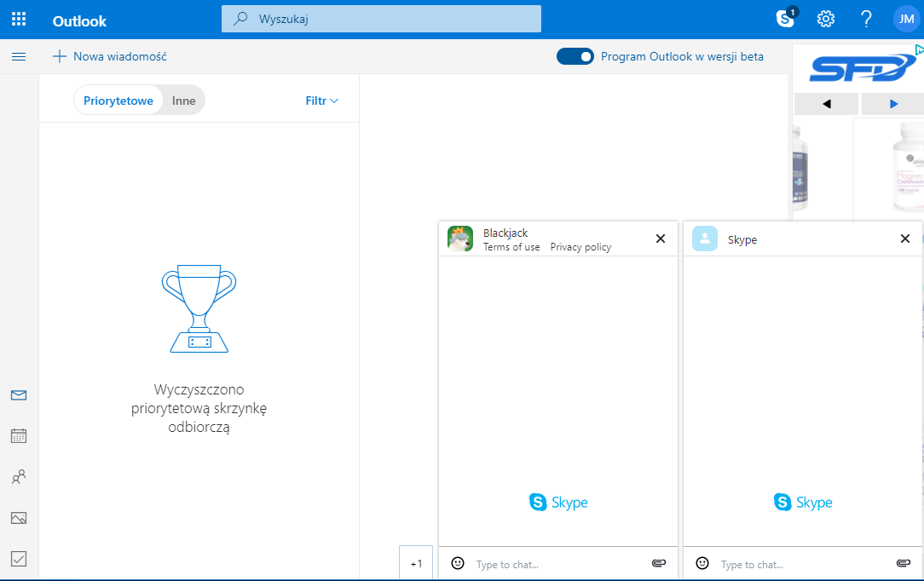Open the app launcher grid

click(x=19, y=20)
